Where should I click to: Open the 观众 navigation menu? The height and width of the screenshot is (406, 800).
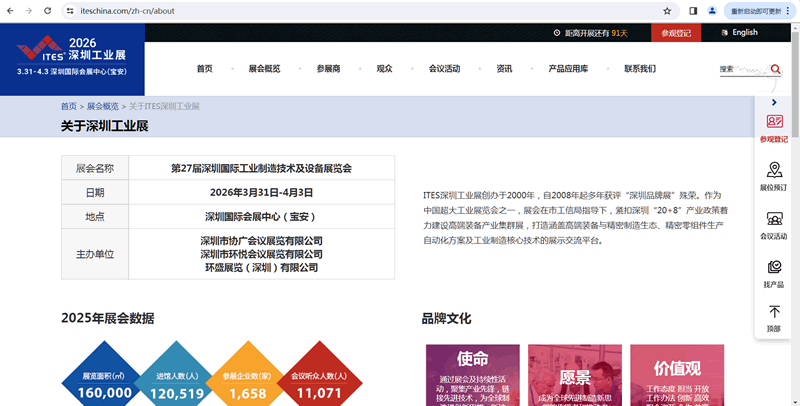[x=384, y=69]
